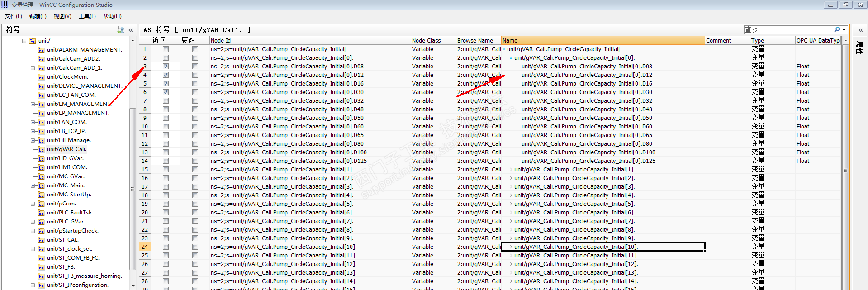Select the root unit/ folder icon

pyautogui.click(x=33, y=41)
